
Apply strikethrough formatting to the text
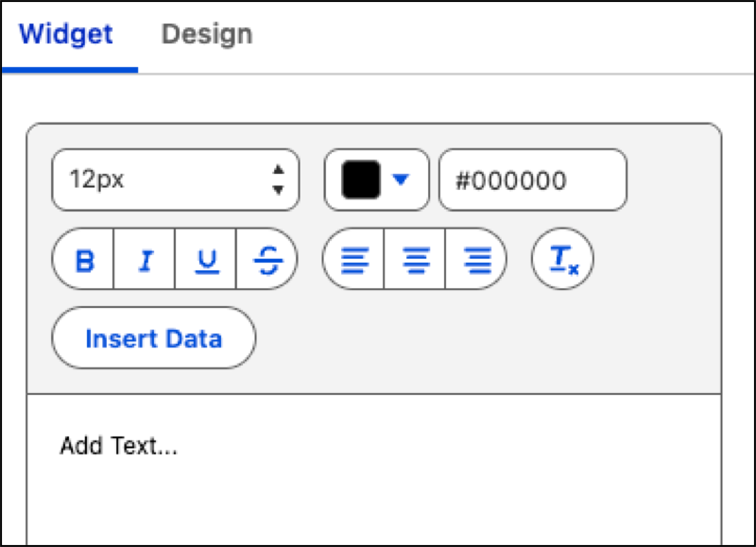click(268, 259)
